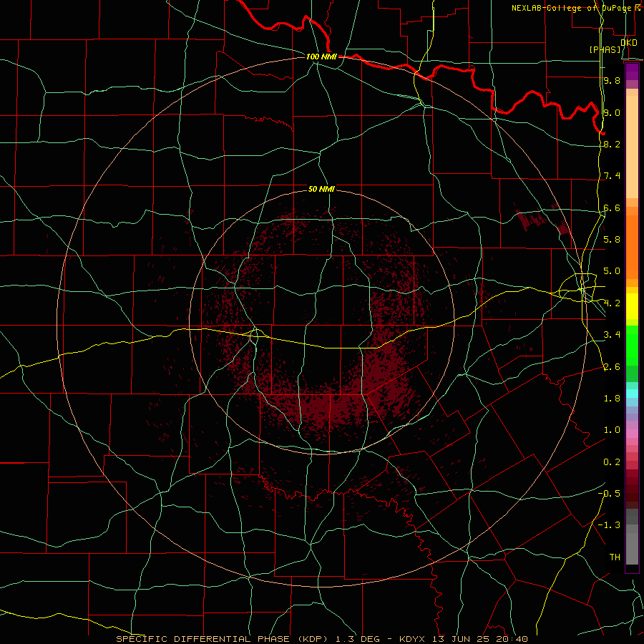Pick the yellow segment of the color bar

point(632,306)
